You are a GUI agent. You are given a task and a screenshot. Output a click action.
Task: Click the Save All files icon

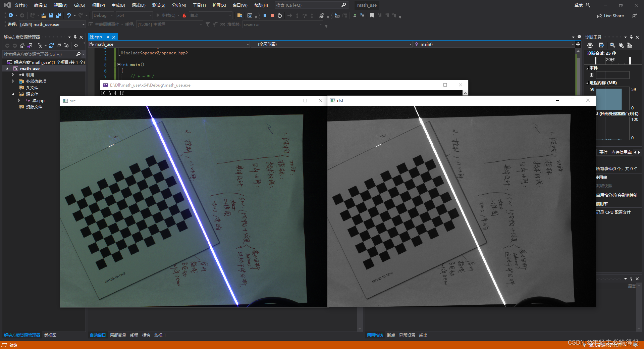tap(58, 15)
